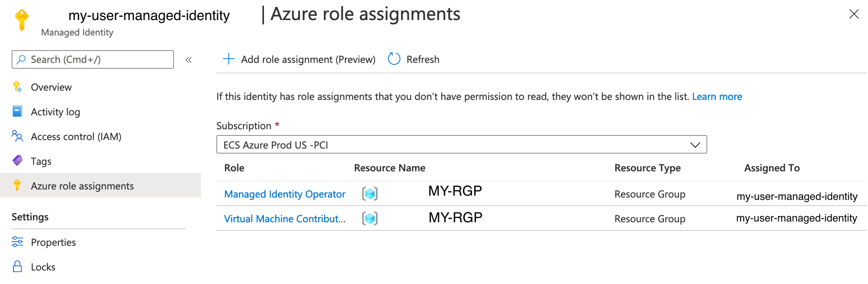Collapse the sidebar with double chevron
The width and height of the screenshot is (868, 284).
tap(189, 60)
